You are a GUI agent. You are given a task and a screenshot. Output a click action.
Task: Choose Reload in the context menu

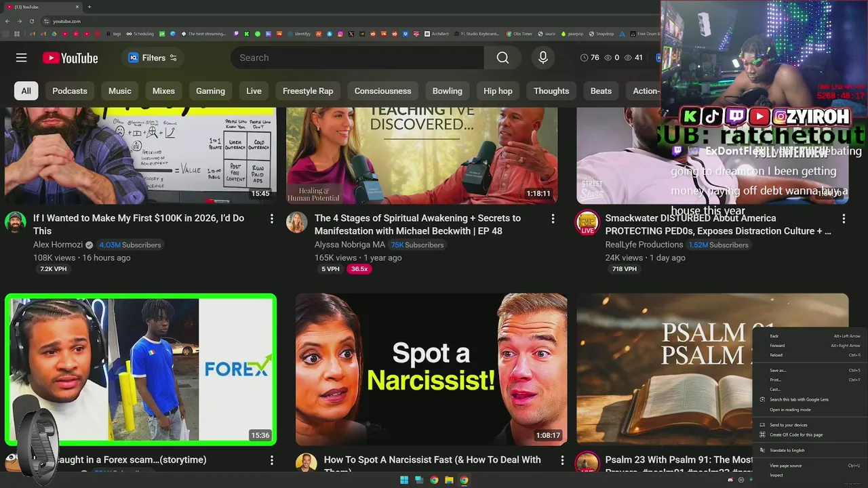point(810,355)
